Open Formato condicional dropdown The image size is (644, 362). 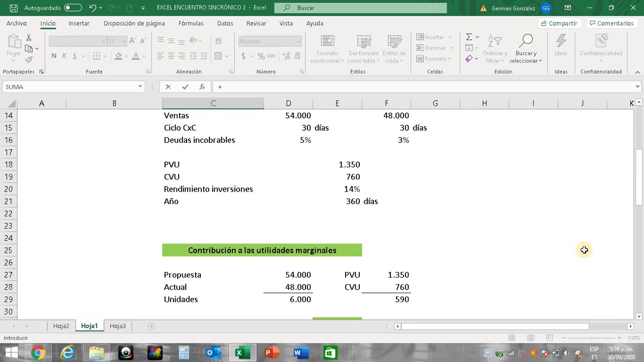click(327, 49)
